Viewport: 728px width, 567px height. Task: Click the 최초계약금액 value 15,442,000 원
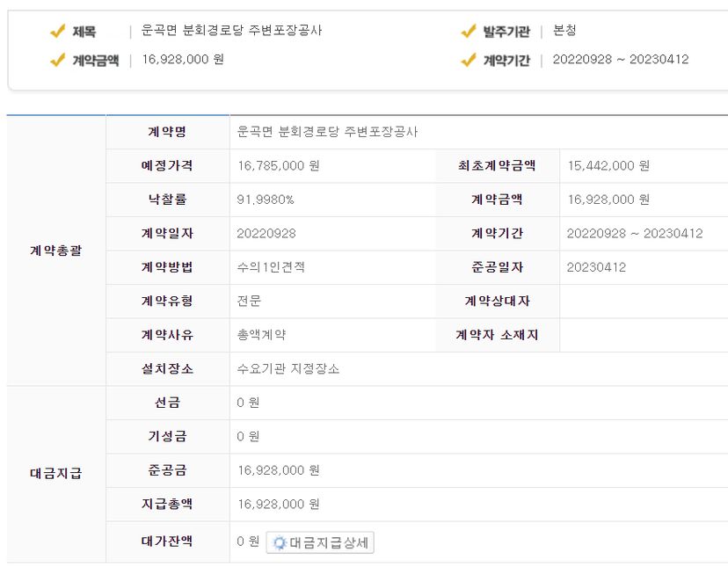coord(608,165)
